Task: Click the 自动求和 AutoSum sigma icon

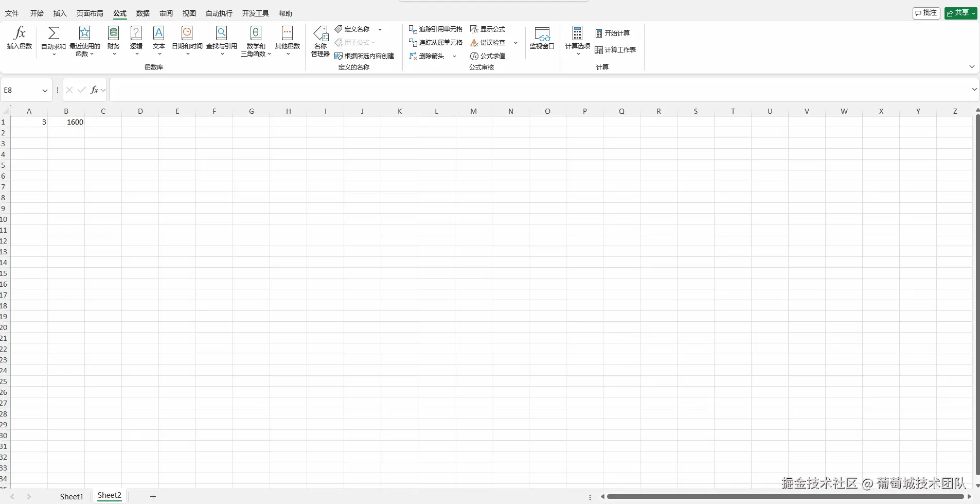Action: tap(54, 33)
